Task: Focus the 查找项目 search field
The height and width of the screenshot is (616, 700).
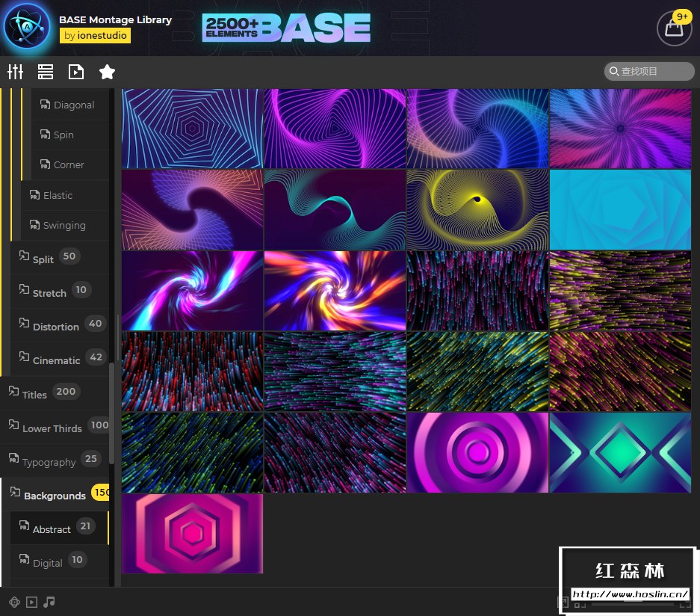Action: point(649,72)
